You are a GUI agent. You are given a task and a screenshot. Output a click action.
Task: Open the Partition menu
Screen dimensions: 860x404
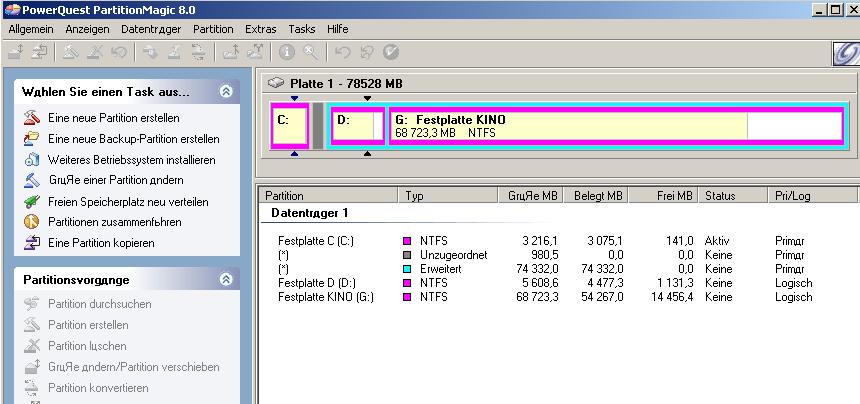(x=213, y=29)
